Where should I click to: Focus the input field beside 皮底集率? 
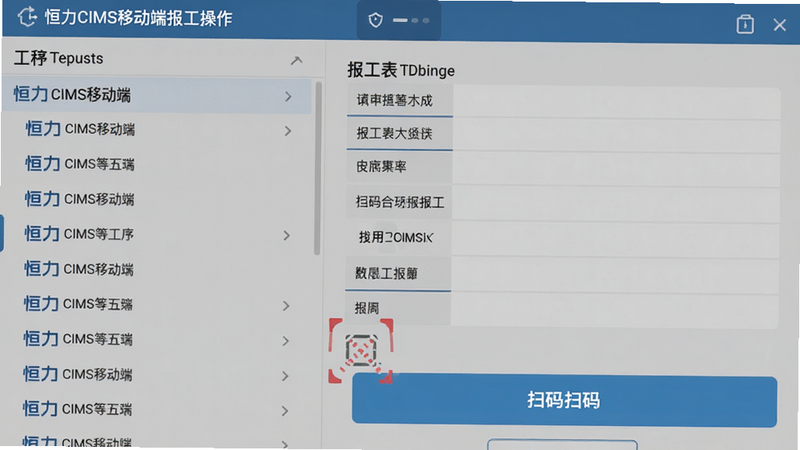(616, 168)
